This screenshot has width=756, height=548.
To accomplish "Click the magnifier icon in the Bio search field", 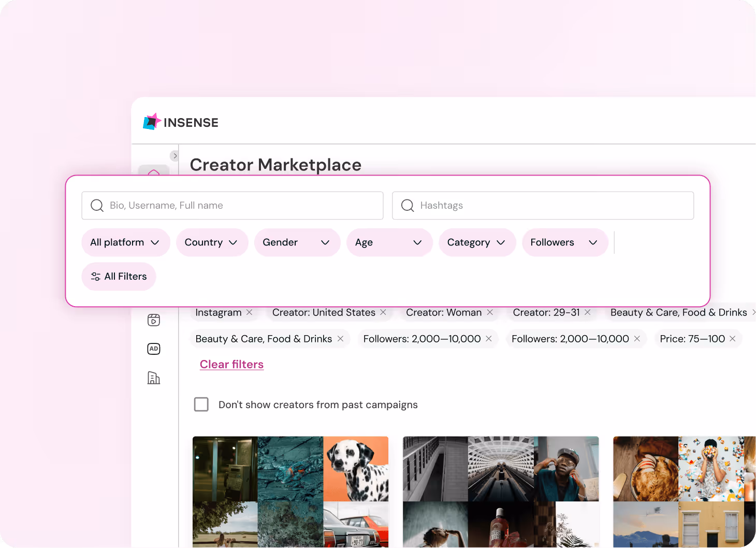I will [97, 206].
